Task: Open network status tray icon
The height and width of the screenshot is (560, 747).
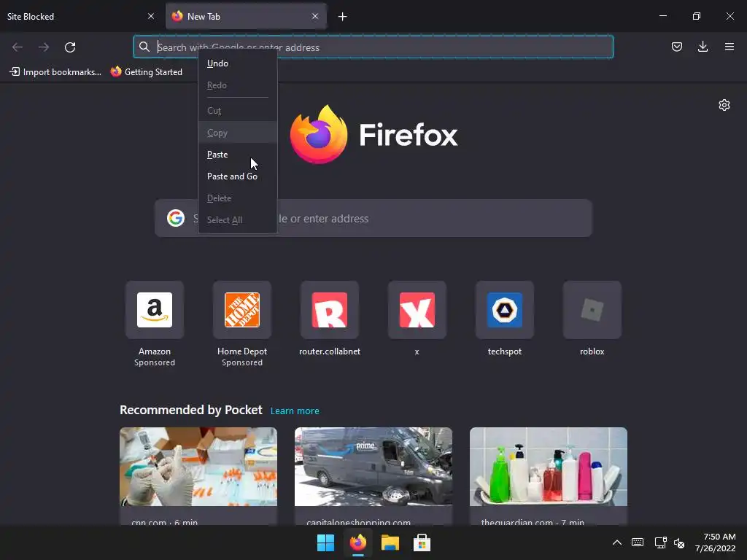Action: click(660, 542)
